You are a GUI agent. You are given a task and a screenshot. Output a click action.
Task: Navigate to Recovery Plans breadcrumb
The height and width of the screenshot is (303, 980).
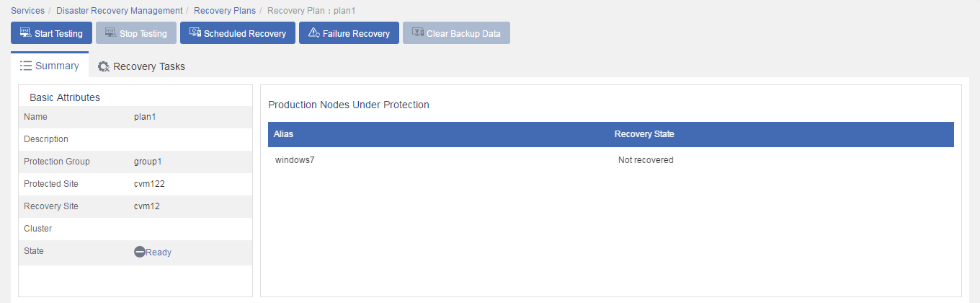[x=225, y=11]
